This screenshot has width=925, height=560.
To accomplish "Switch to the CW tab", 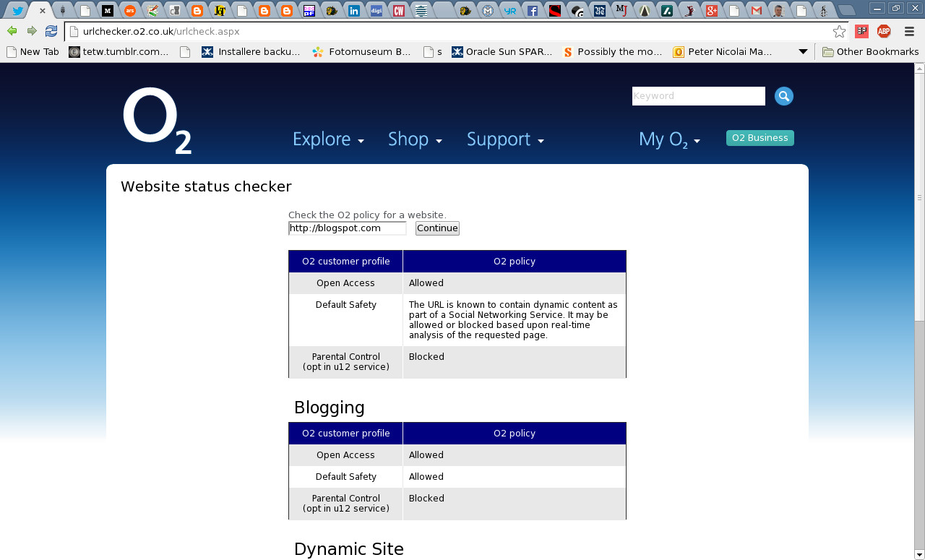I will pyautogui.click(x=398, y=11).
